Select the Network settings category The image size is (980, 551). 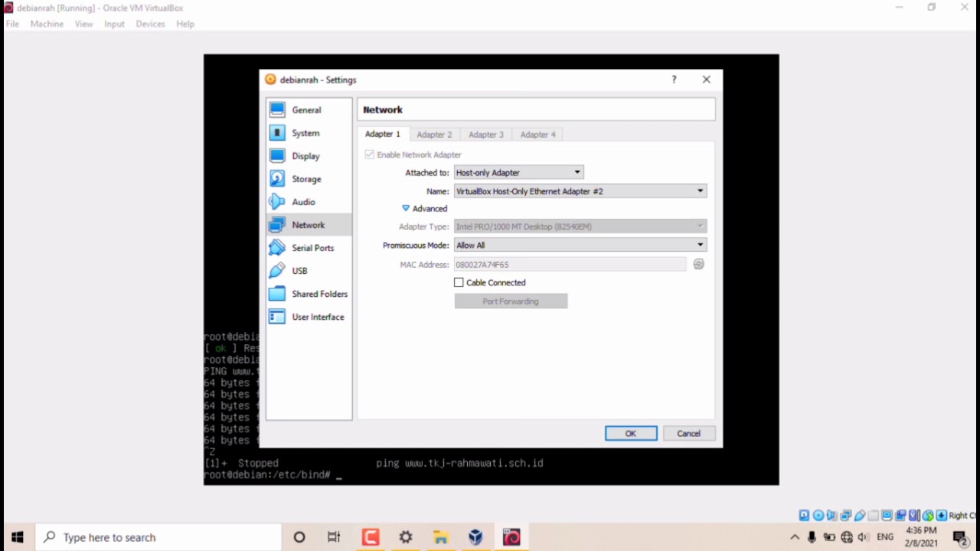[x=309, y=225]
